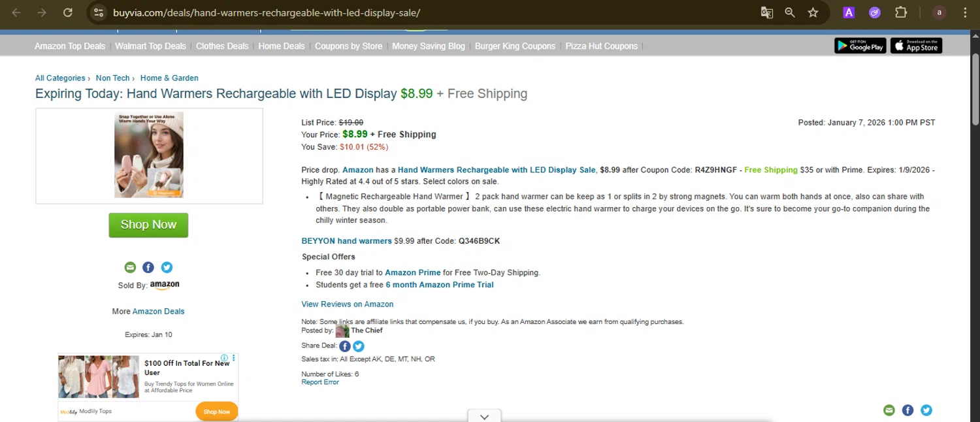Click the App Store download badge
Viewport: 980px width, 422px height.
pyautogui.click(x=916, y=46)
